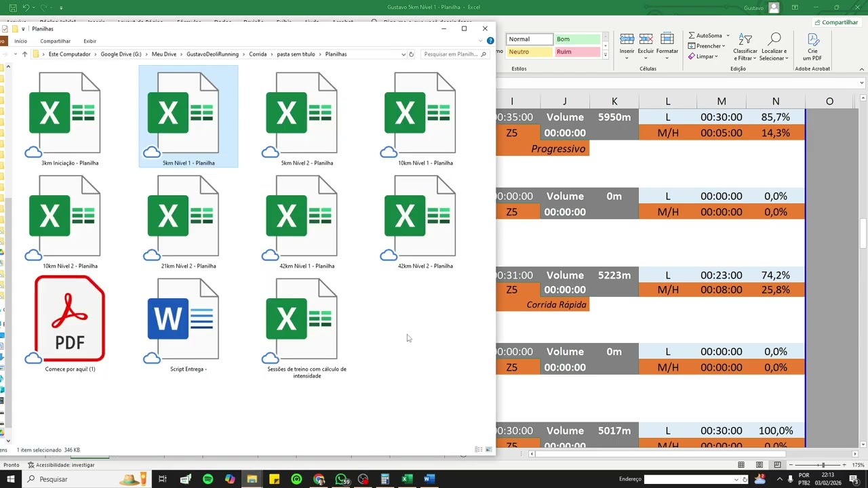This screenshot has height=488, width=868.
Task: Select the Comece por aqui! PDF file
Action: pos(70,324)
